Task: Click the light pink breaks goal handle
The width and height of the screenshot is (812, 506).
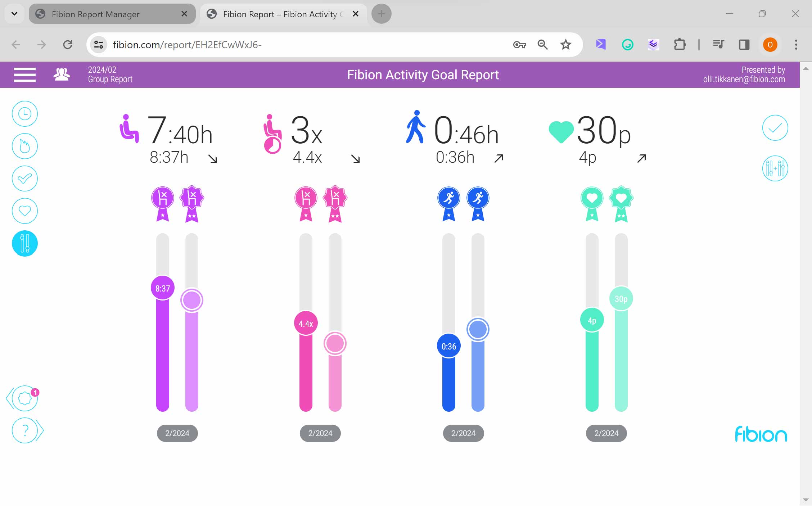Action: click(x=335, y=343)
